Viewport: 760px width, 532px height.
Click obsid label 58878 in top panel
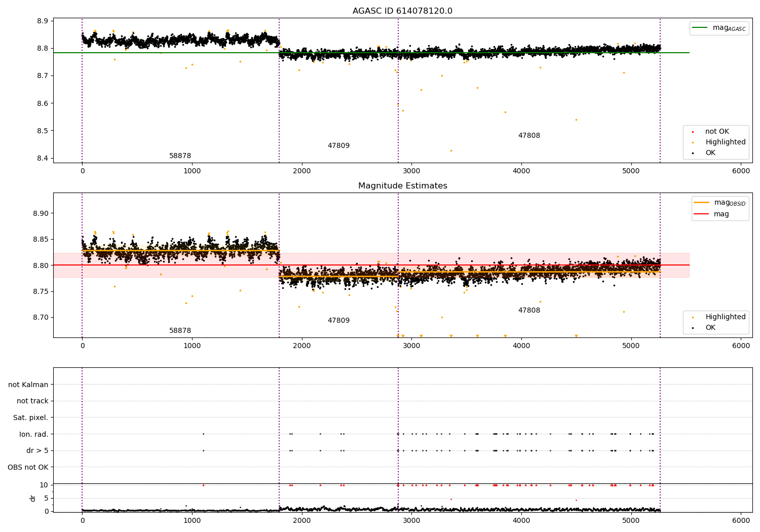pyautogui.click(x=180, y=156)
